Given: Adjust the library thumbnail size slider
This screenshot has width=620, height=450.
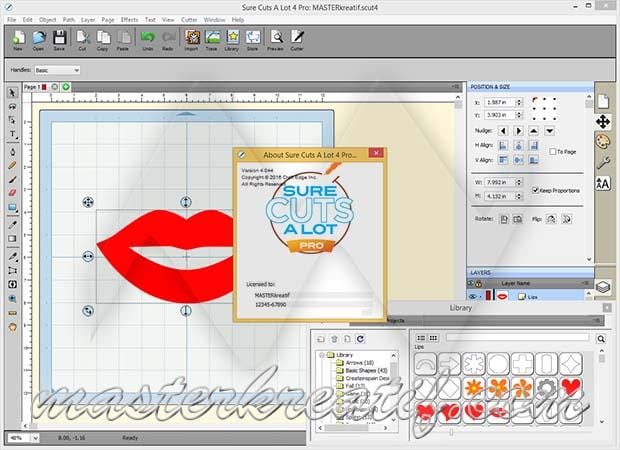Looking at the screenshot, I should (x=451, y=432).
